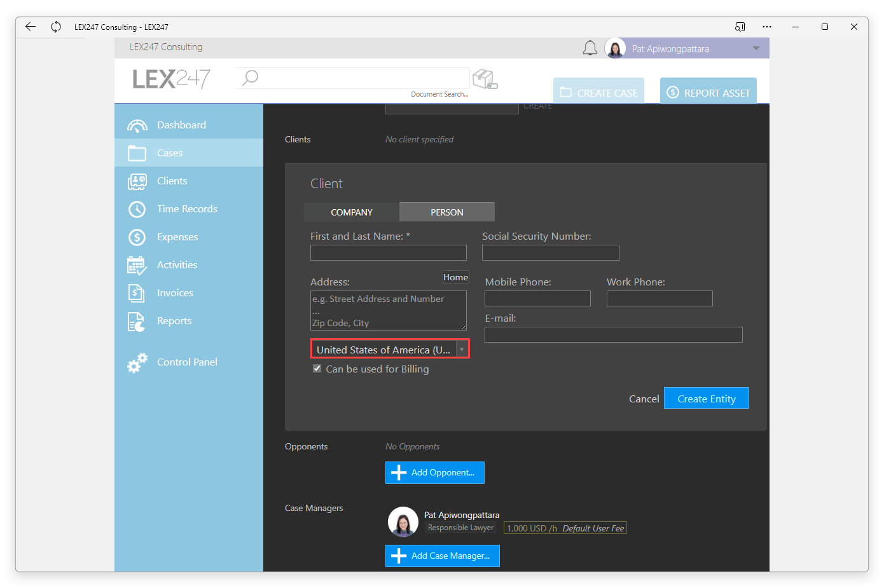Switch to the PERSON tab
Image resolution: width=884 pixels, height=588 pixels.
coord(447,212)
